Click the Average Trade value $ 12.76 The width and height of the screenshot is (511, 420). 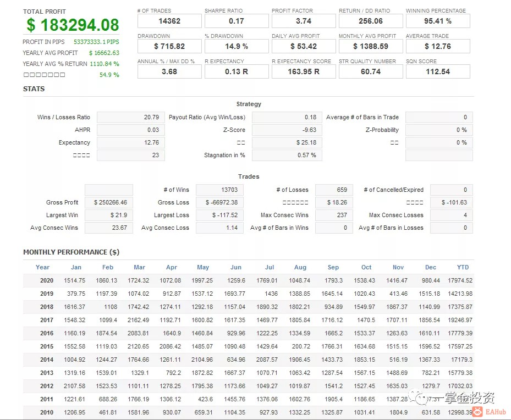click(x=438, y=46)
